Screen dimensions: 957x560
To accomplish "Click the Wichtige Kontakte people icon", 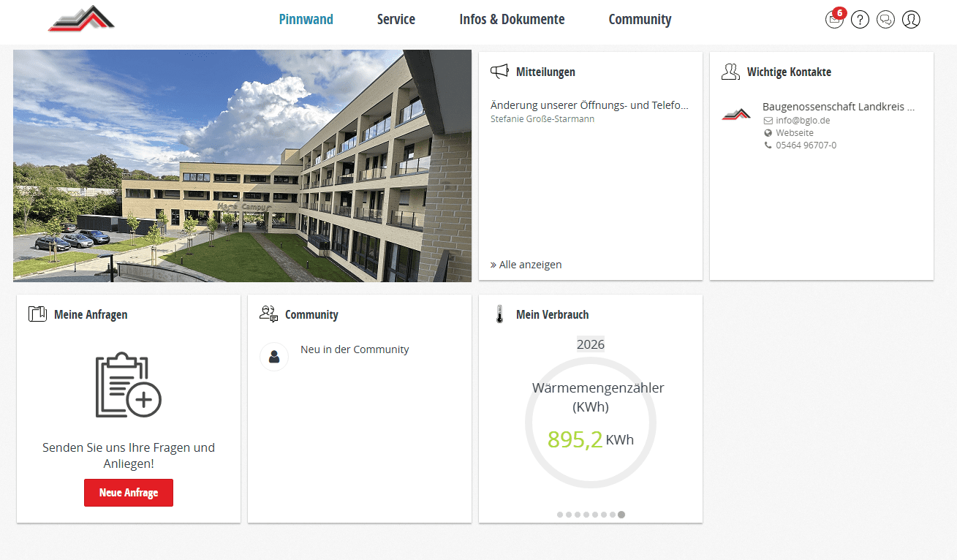I will pos(730,72).
